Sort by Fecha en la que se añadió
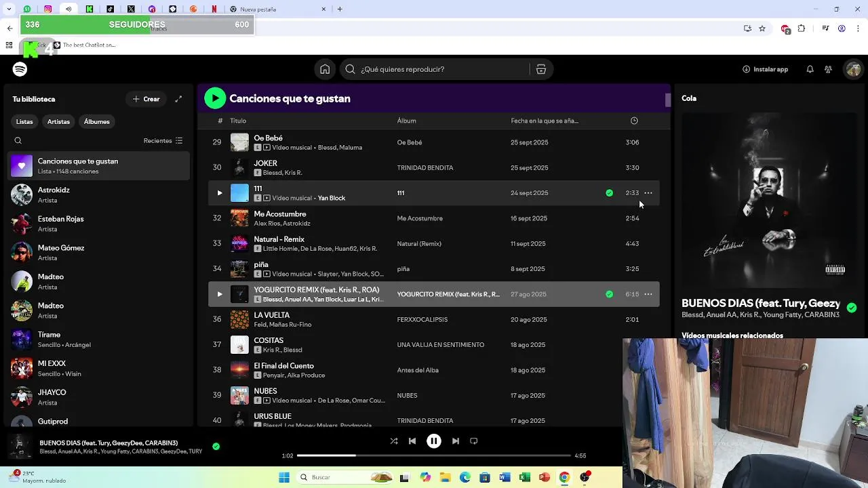Image resolution: width=868 pixels, height=488 pixels. coord(545,121)
